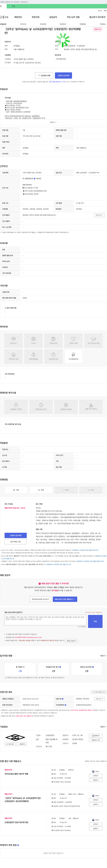The height and width of the screenshot is (868, 107).
Task: Switch to the 기업정보 tab
Action: coord(103,24)
